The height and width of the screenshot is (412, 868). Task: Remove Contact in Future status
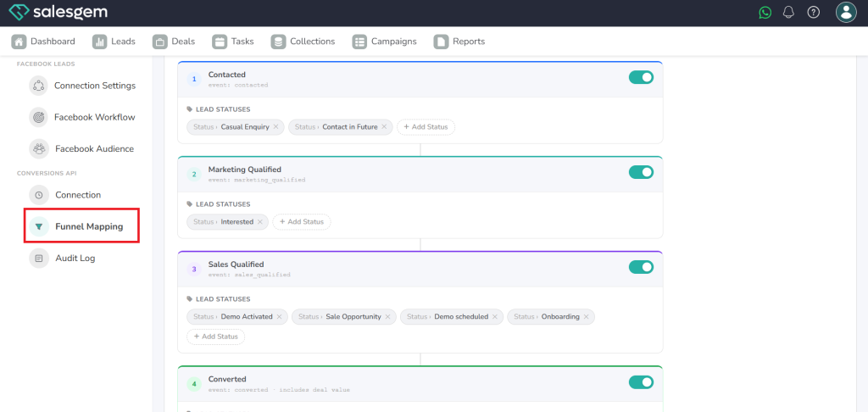point(384,127)
